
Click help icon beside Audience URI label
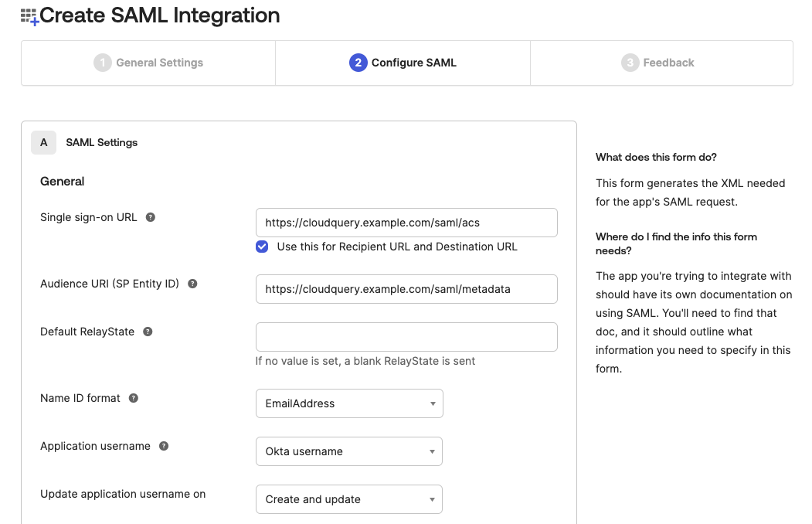(x=192, y=284)
